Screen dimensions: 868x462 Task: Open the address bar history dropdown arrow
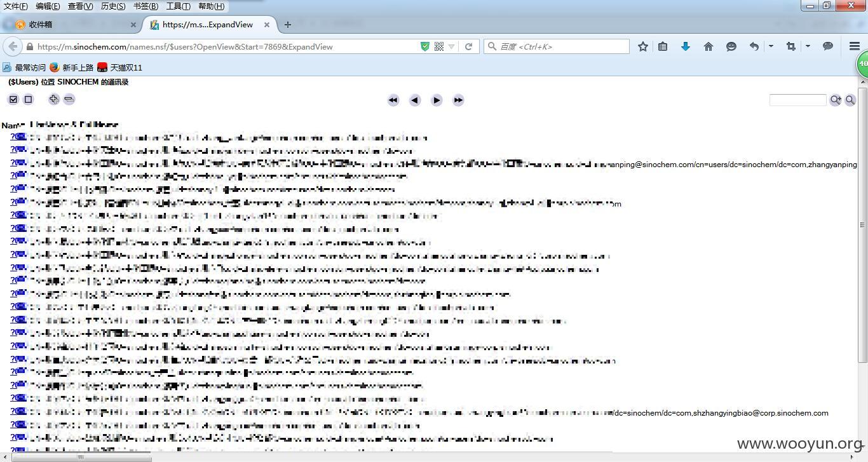(x=452, y=46)
